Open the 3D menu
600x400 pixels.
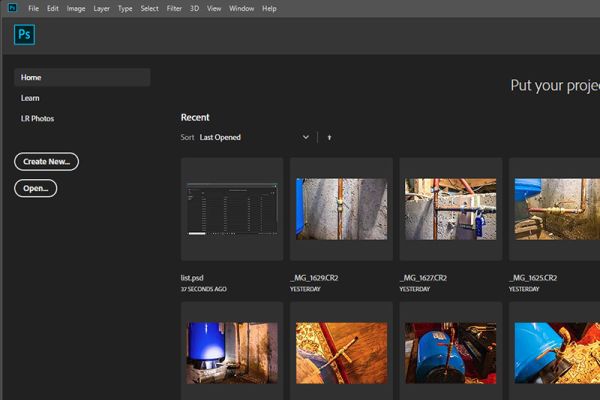(194, 8)
